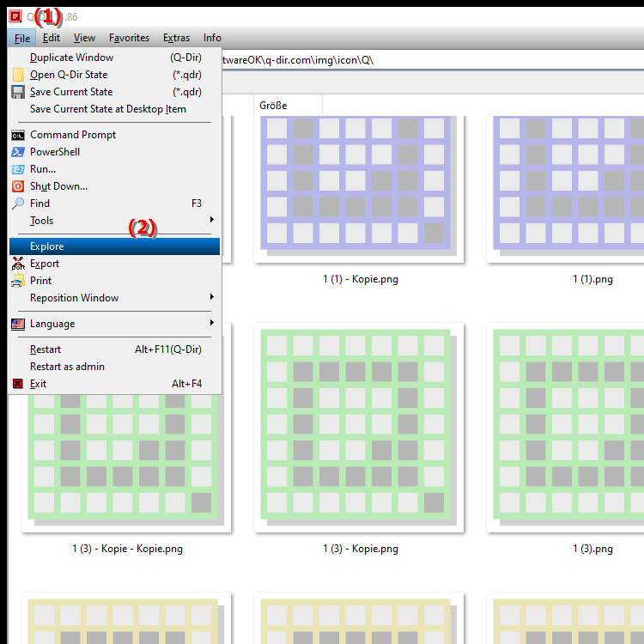Select thumbnail 1 (3) - Kopie.png
This screenshot has height=644, width=644.
pos(359,428)
